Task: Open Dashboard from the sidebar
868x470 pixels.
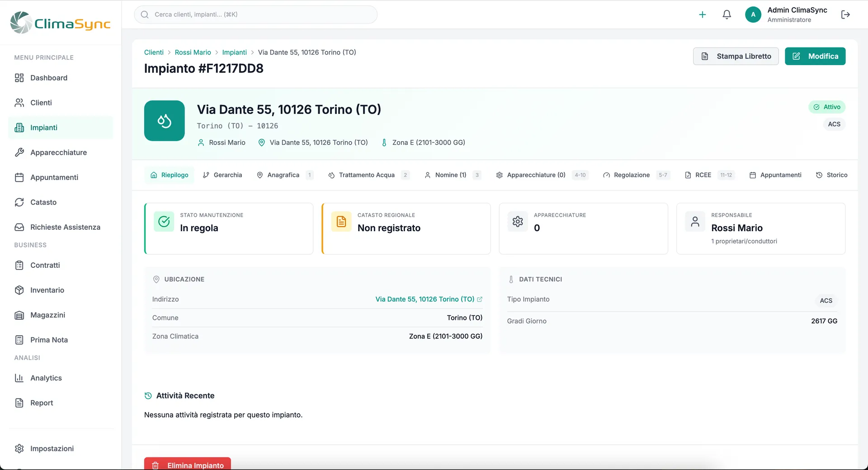Action: pyautogui.click(x=61, y=78)
